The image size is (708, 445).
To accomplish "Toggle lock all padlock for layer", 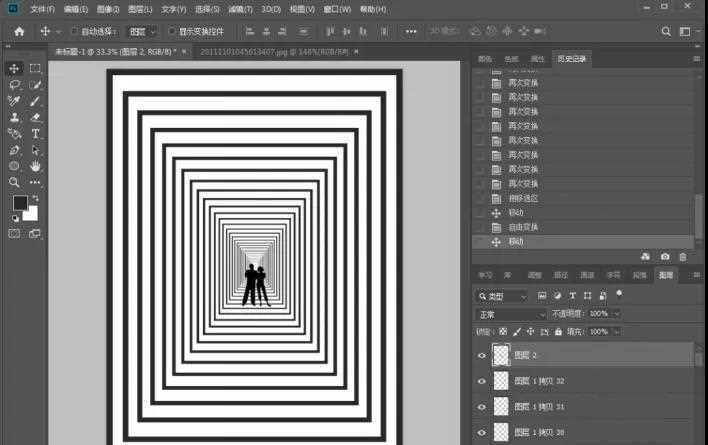I will [x=559, y=332].
